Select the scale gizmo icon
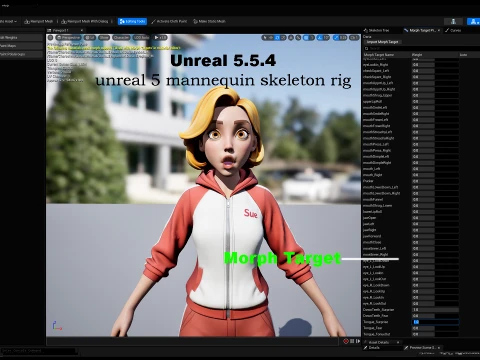480x360 pixels. click(283, 38)
